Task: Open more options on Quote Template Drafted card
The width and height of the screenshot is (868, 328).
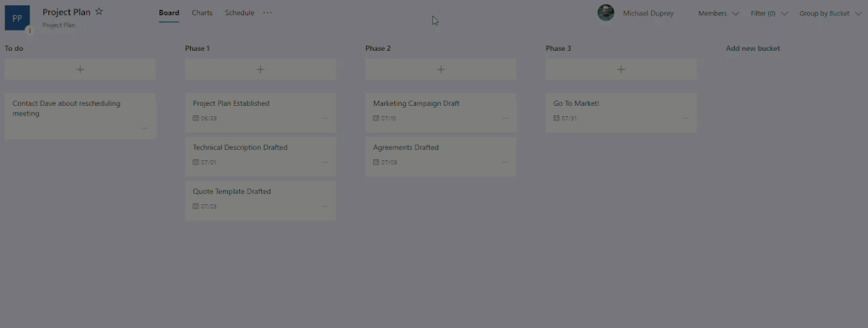Action: point(325,206)
